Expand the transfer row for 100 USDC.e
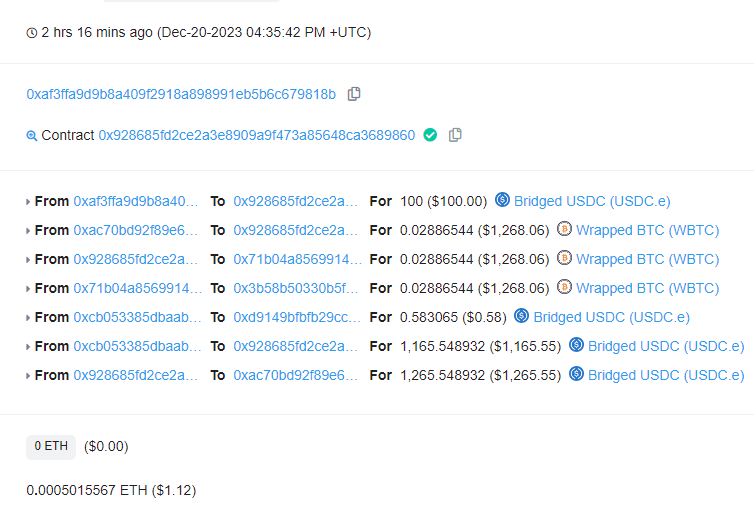This screenshot has height=519, width=754. click(x=28, y=202)
